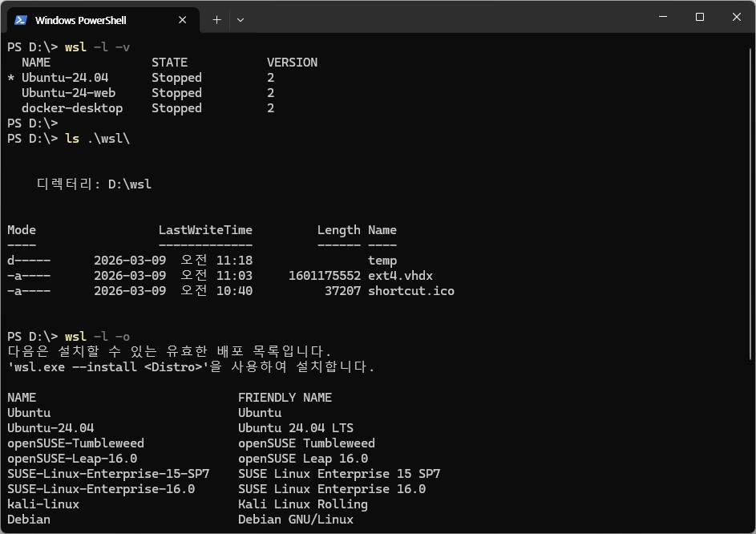Click 'Kali Linux Rolling' friendly name
The width and height of the screenshot is (756, 534).
pyautogui.click(x=303, y=504)
